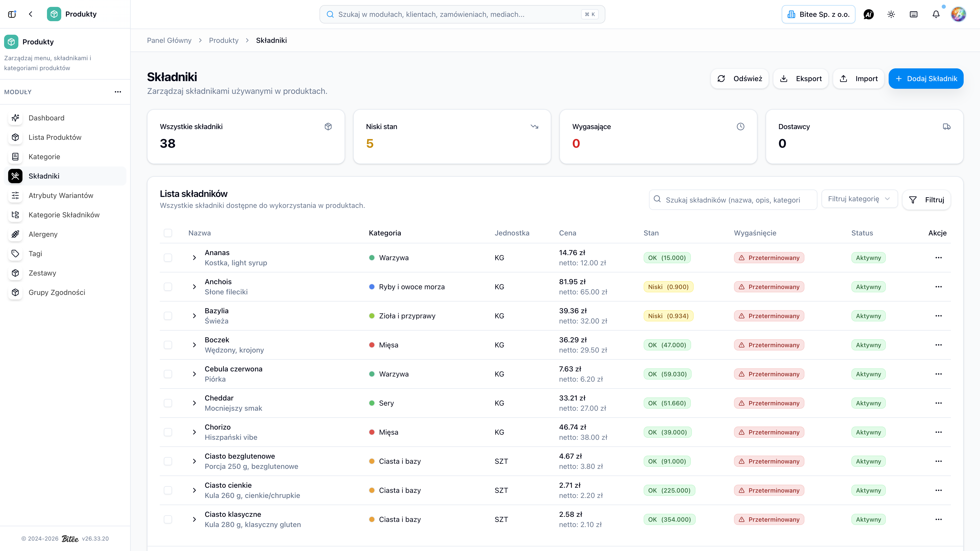
Task: Click the Alergeny wheat icon
Action: coord(15,234)
